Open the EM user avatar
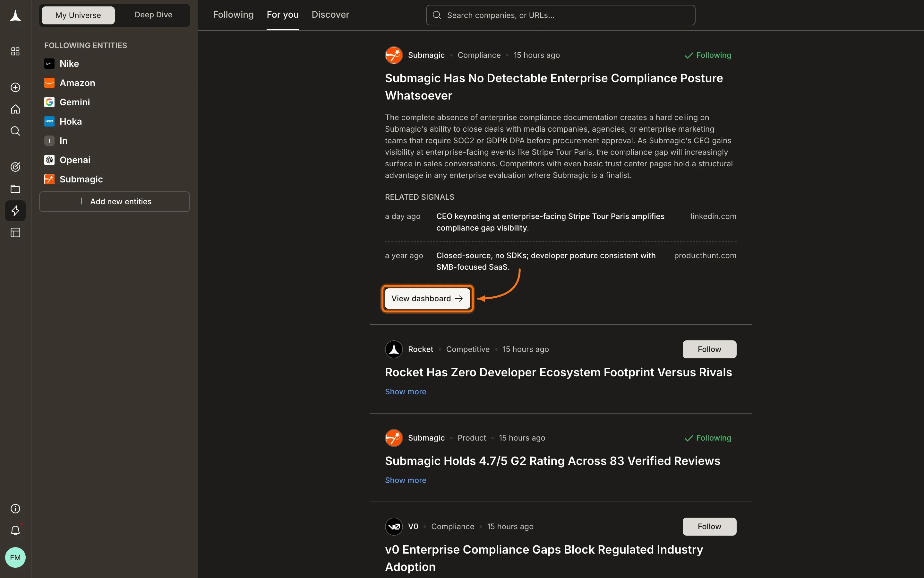 pyautogui.click(x=15, y=557)
